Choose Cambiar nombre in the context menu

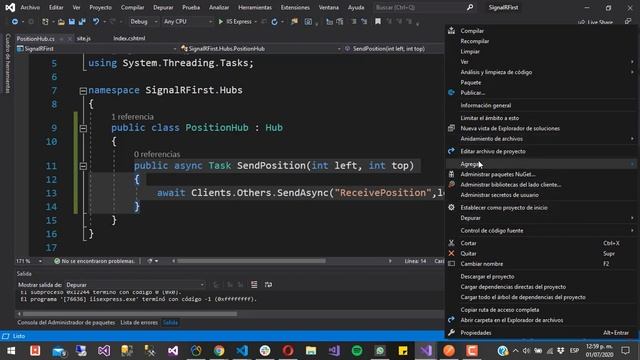[x=541, y=264]
